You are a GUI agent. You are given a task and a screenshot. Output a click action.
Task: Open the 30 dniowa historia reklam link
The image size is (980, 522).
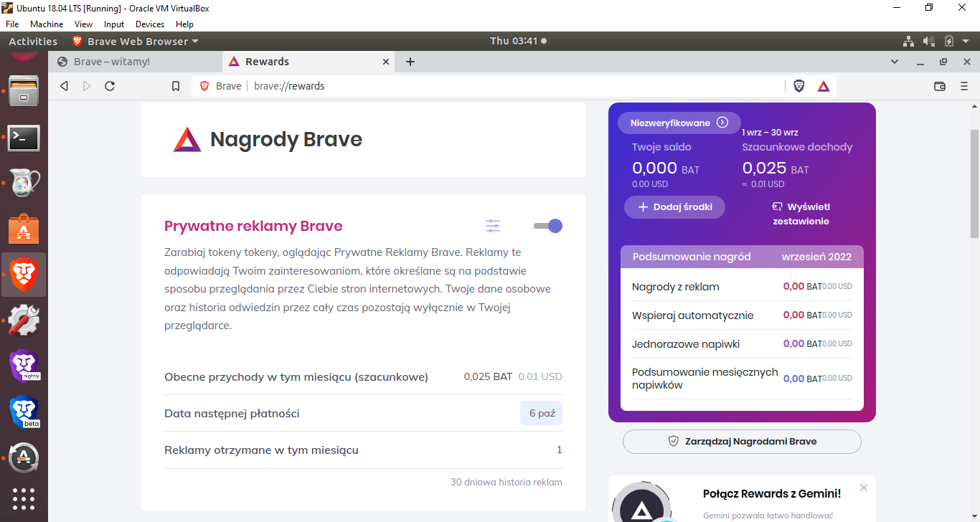pos(507,482)
